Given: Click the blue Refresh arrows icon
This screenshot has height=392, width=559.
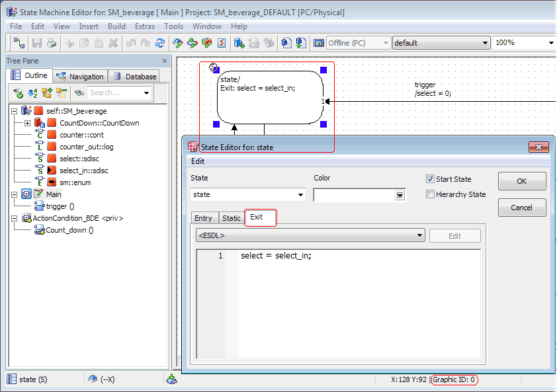Looking at the screenshot, I should point(160,43).
